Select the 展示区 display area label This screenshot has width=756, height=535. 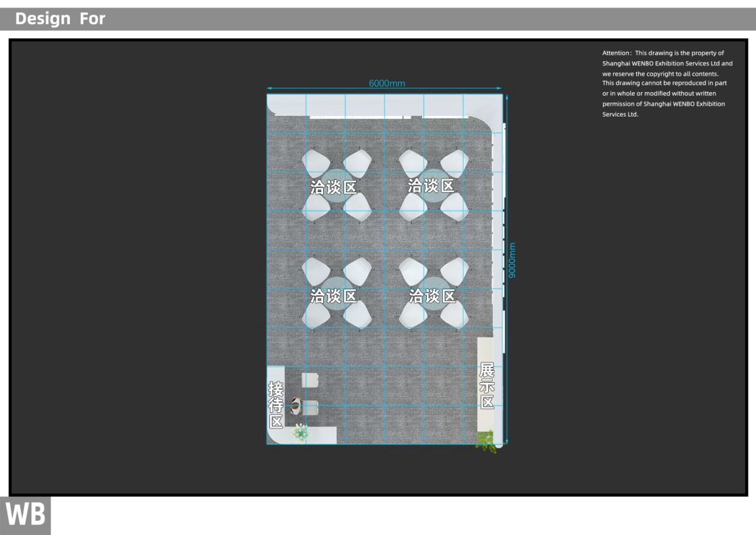click(487, 386)
